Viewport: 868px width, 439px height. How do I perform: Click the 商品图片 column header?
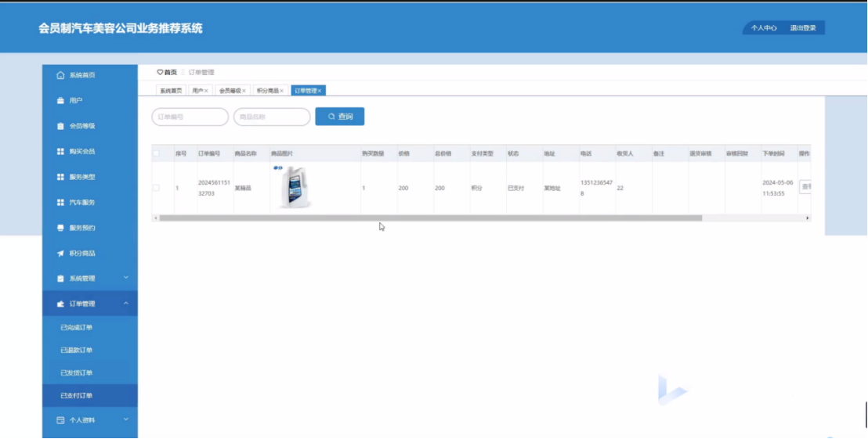click(282, 153)
